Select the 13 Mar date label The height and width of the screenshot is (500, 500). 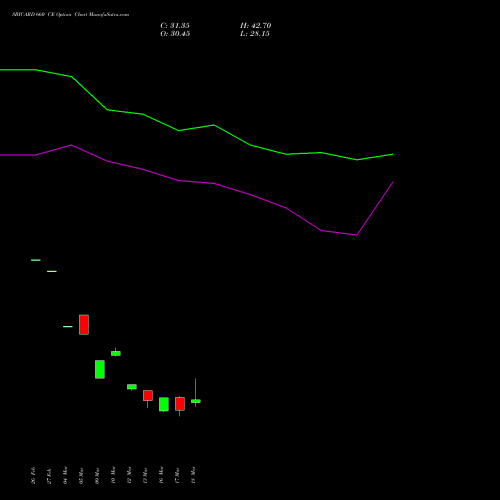pyautogui.click(x=145, y=475)
